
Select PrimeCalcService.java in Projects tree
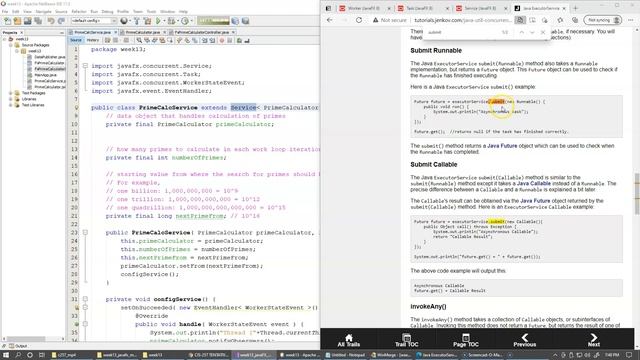click(x=49, y=81)
